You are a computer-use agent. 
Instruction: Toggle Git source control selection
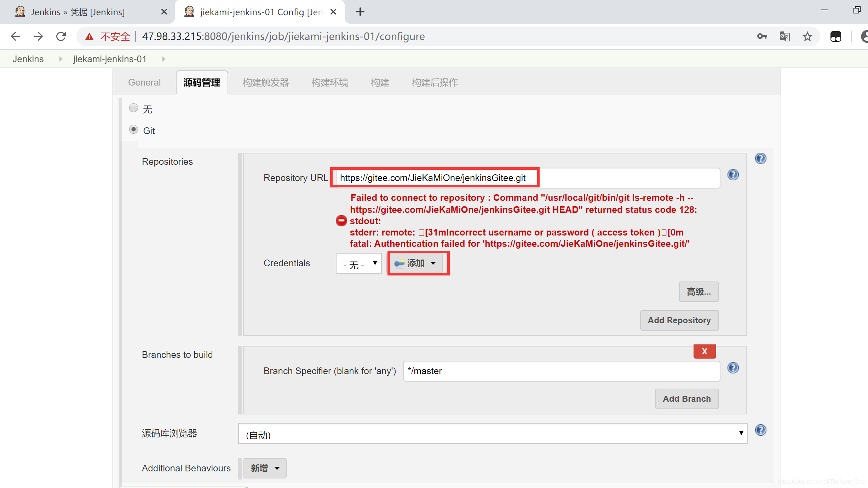(x=134, y=129)
